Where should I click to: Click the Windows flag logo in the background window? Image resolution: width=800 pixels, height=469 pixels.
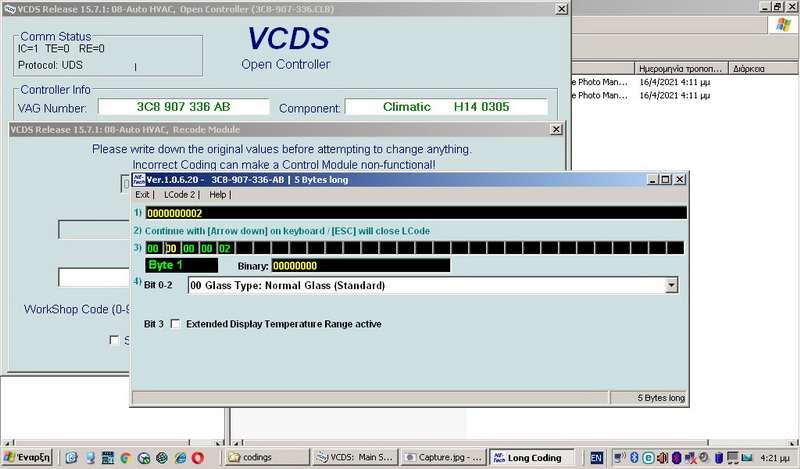click(783, 24)
